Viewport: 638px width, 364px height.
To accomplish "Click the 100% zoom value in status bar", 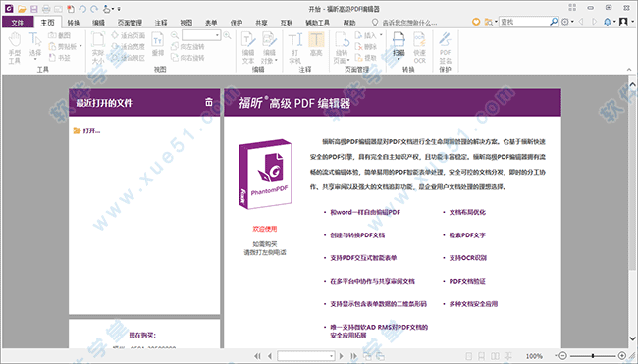I will coord(534,356).
